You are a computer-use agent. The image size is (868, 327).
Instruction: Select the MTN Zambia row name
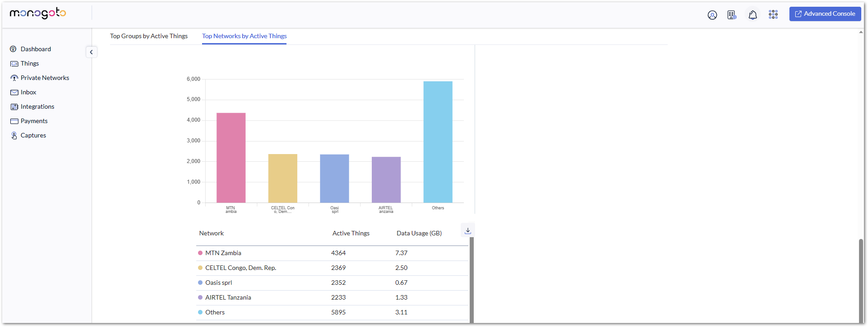[223, 253]
